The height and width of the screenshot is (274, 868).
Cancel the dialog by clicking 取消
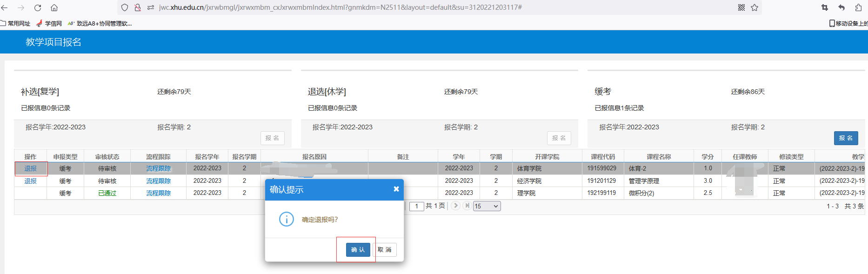[385, 250]
